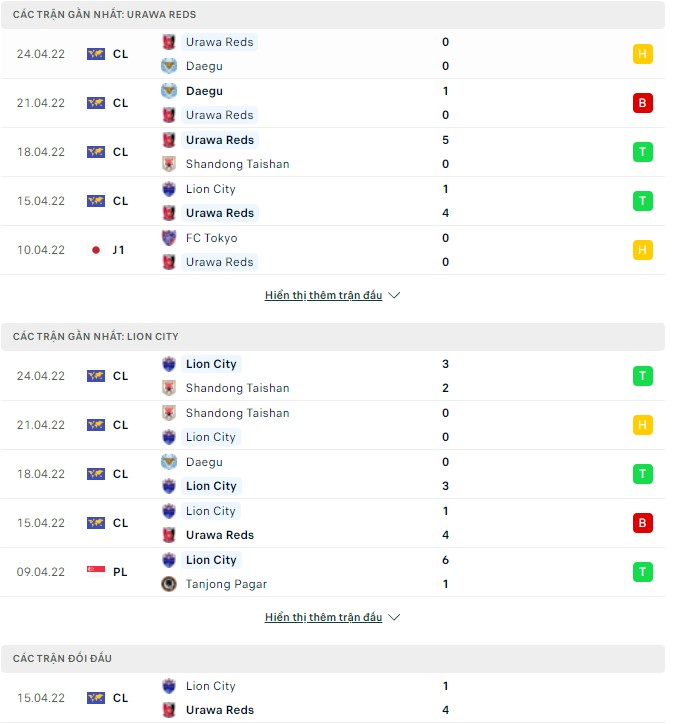Open FC Tokyo team link

pos(211,238)
